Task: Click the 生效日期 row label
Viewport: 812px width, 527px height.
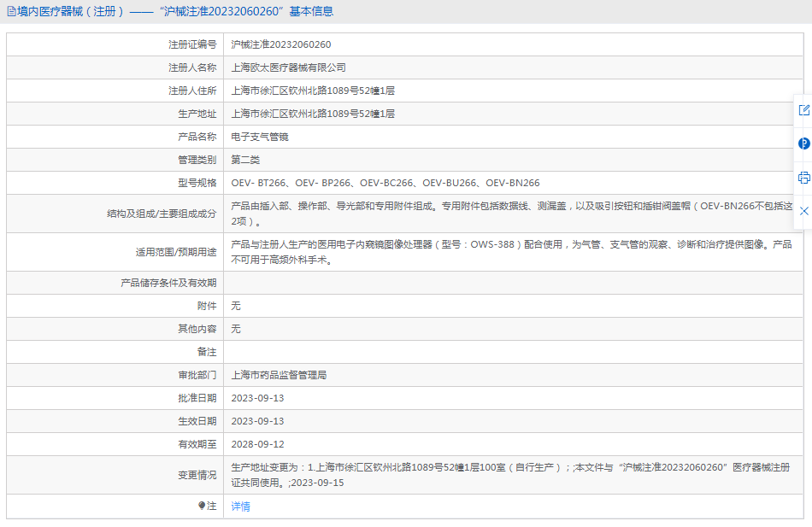Action: tap(197, 421)
